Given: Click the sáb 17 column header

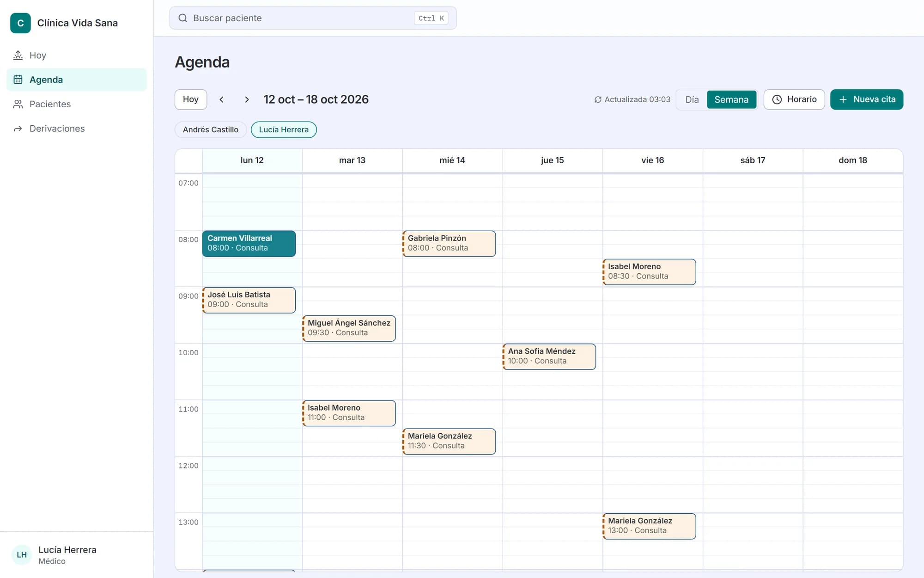Looking at the screenshot, I should tap(753, 160).
